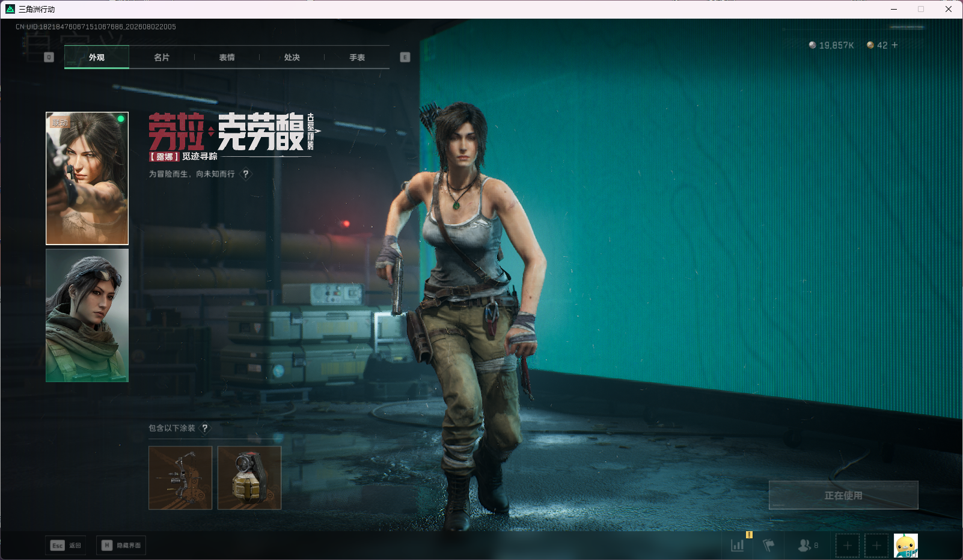Preview the grenade skin item
This screenshot has width=963, height=560.
(x=249, y=478)
